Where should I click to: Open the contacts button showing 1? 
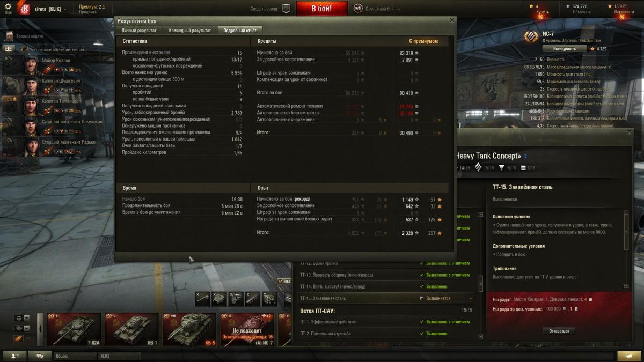click(x=14, y=356)
